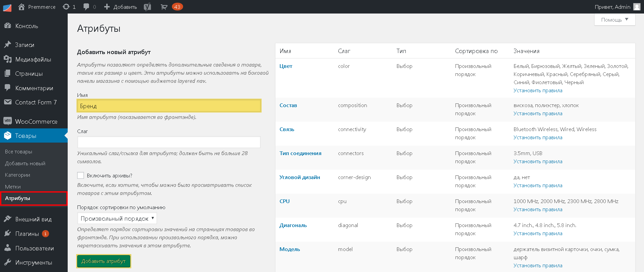The width and height of the screenshot is (644, 272).
Task: Click the Добавить атрибут button
Action: pyautogui.click(x=104, y=261)
